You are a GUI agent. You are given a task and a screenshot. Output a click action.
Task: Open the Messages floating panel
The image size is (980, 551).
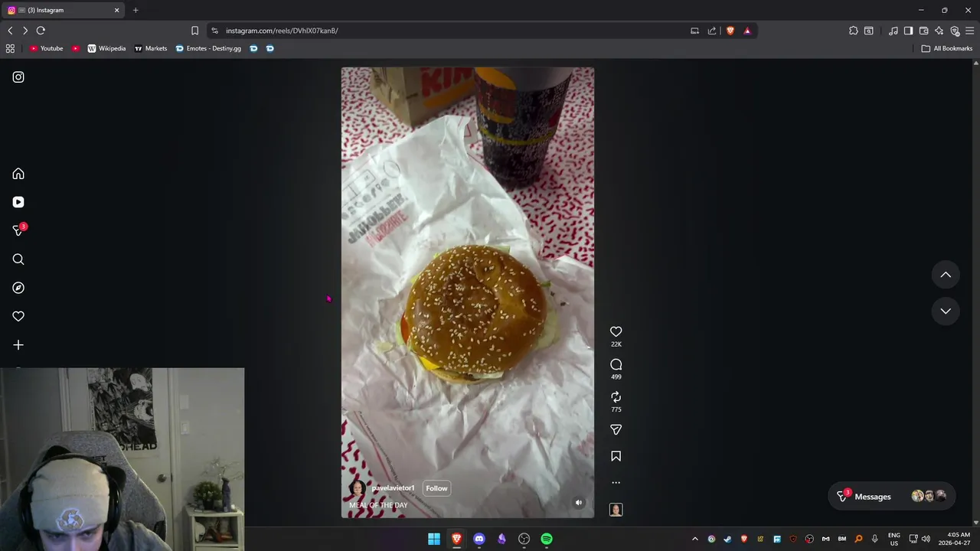point(893,496)
